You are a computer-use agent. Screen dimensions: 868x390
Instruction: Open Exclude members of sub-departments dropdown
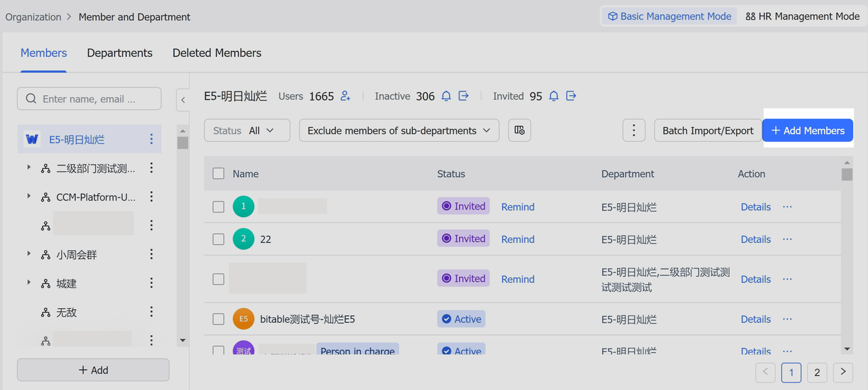(399, 131)
